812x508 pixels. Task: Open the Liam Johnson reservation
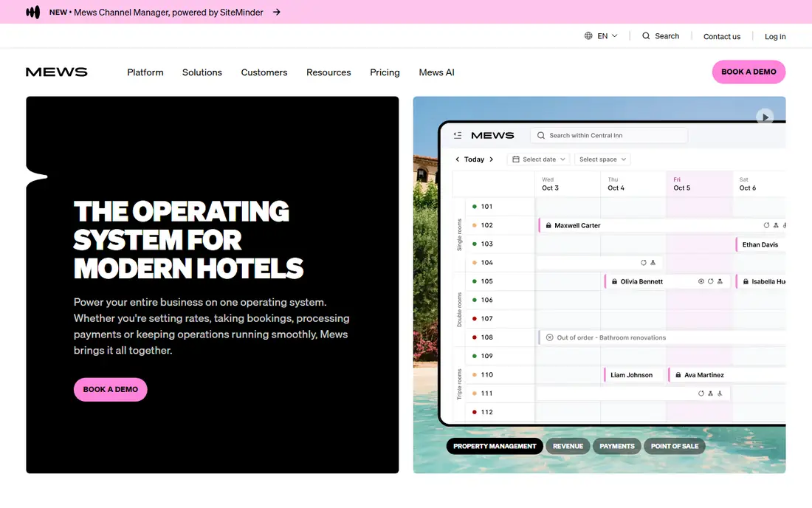633,375
